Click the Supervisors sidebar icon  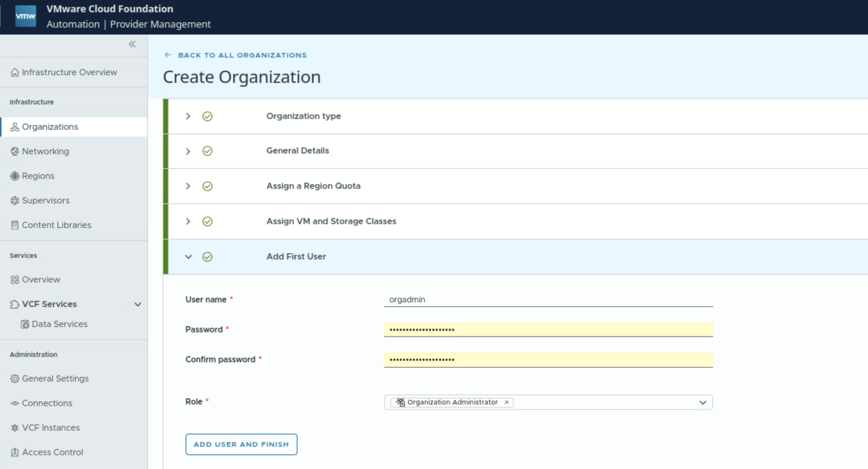point(15,200)
